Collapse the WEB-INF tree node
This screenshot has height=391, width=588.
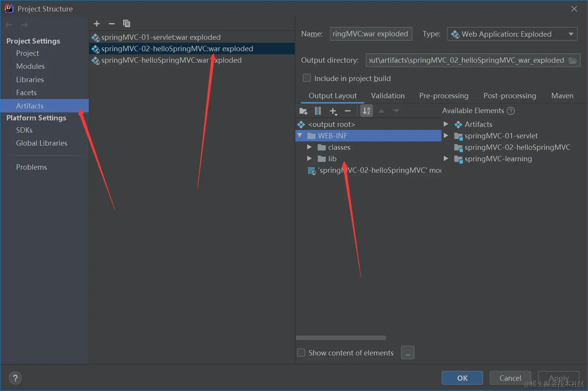coord(300,136)
